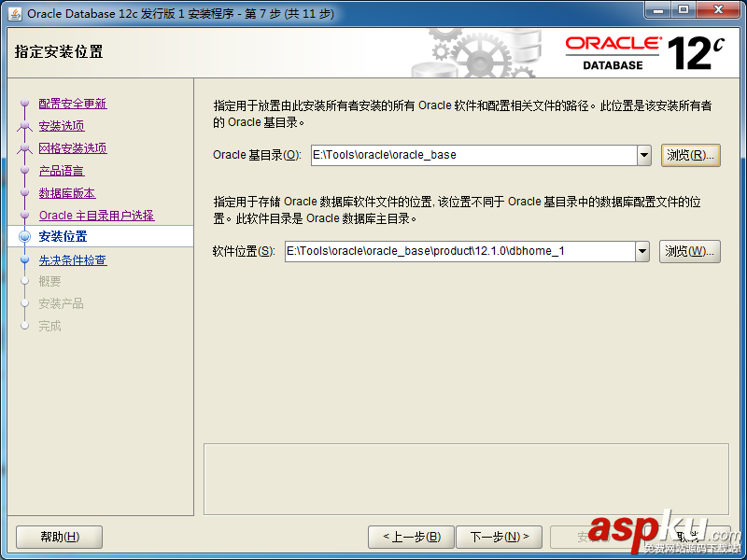The width and height of the screenshot is (747, 560).
Task: Click the empty message area panel
Action: pyautogui.click(x=466, y=480)
